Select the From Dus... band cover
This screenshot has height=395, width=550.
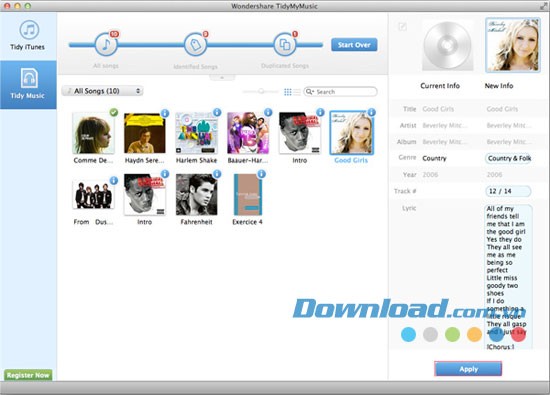[x=93, y=195]
